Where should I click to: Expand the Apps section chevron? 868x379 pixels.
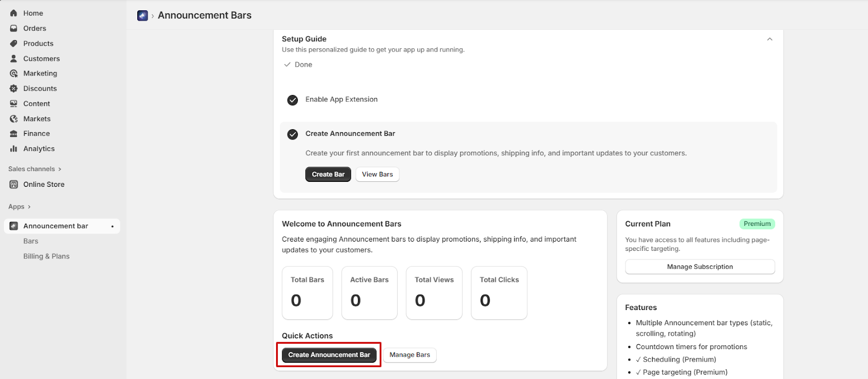coord(29,207)
